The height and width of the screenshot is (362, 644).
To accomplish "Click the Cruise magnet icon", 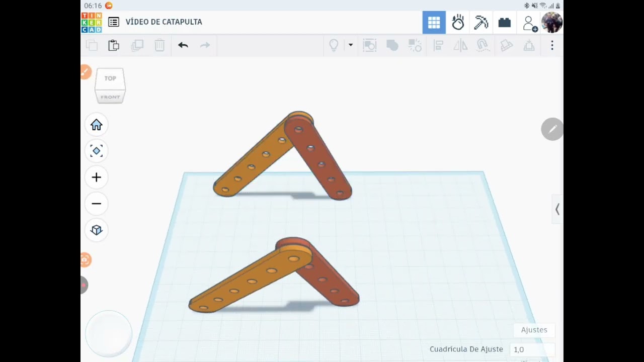I will 482,45.
